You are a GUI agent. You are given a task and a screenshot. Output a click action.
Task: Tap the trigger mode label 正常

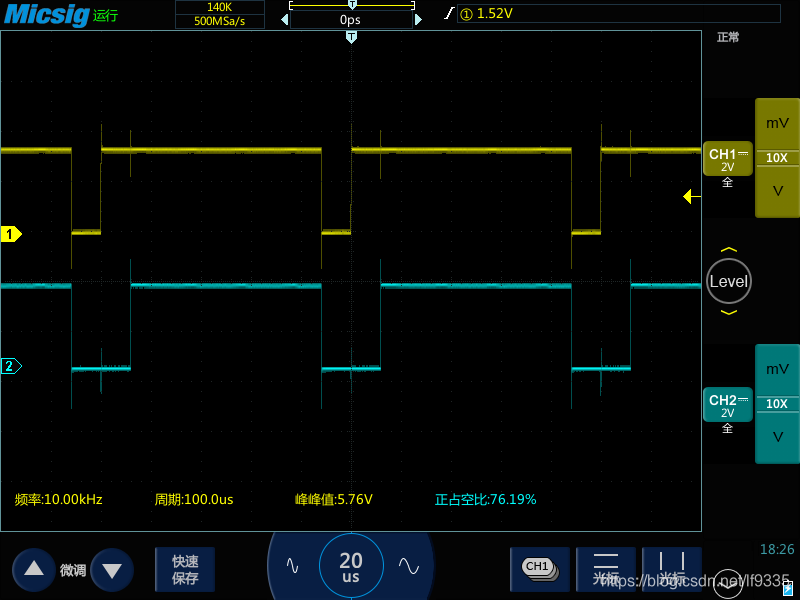click(728, 37)
